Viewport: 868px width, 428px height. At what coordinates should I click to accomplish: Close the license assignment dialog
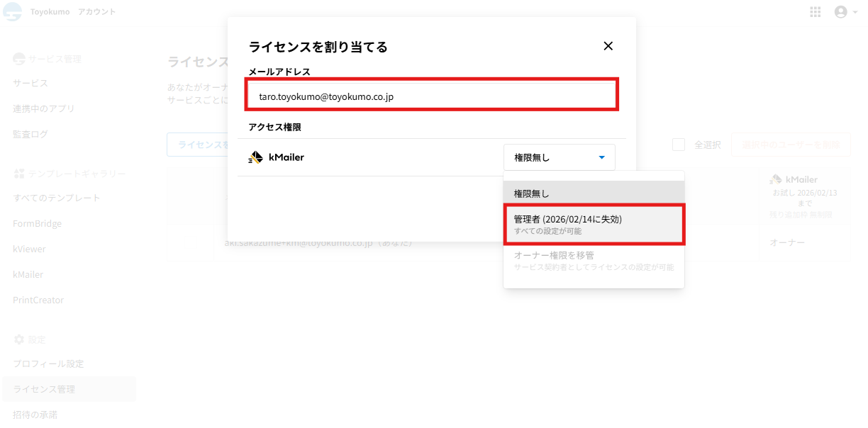tap(608, 46)
